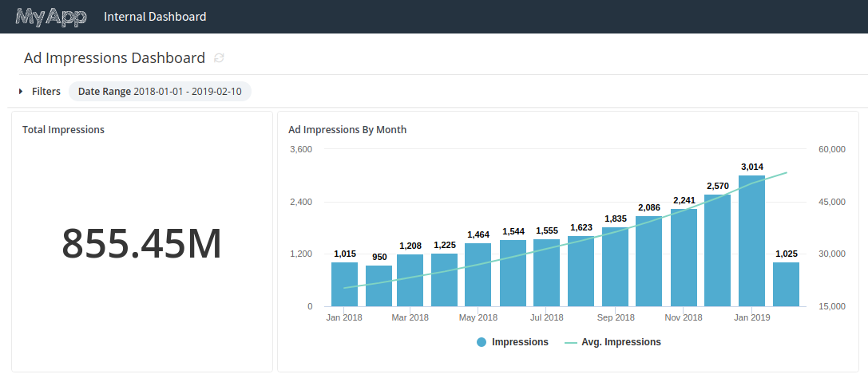
Task: Click the last bar labeled 1,025
Action: coord(786,285)
